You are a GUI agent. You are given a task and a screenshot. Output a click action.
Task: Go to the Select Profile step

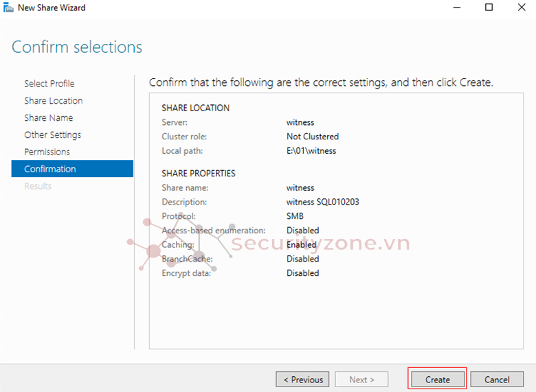point(49,84)
